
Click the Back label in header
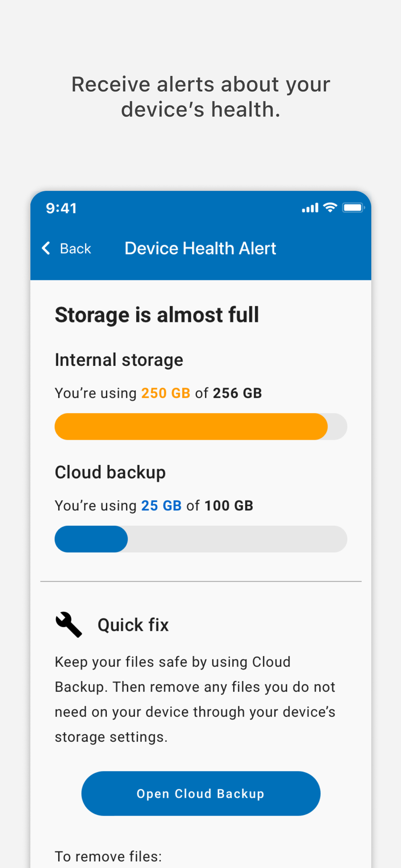pyautogui.click(x=76, y=249)
